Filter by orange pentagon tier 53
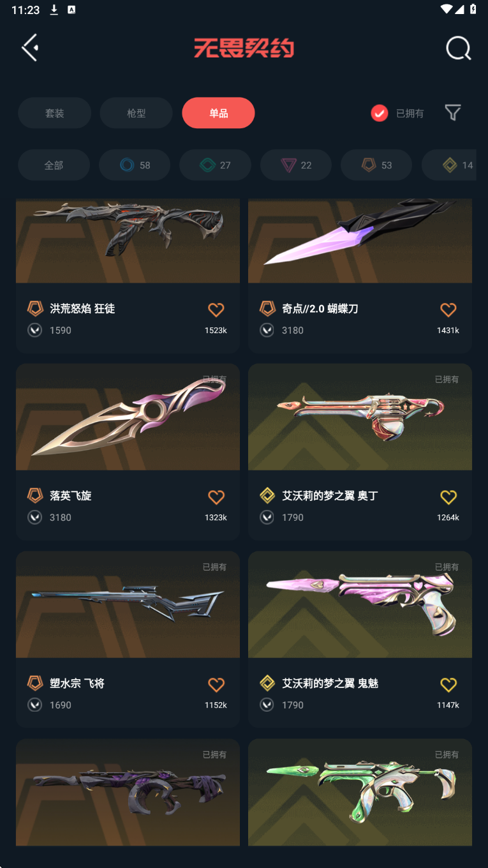 coord(376,165)
